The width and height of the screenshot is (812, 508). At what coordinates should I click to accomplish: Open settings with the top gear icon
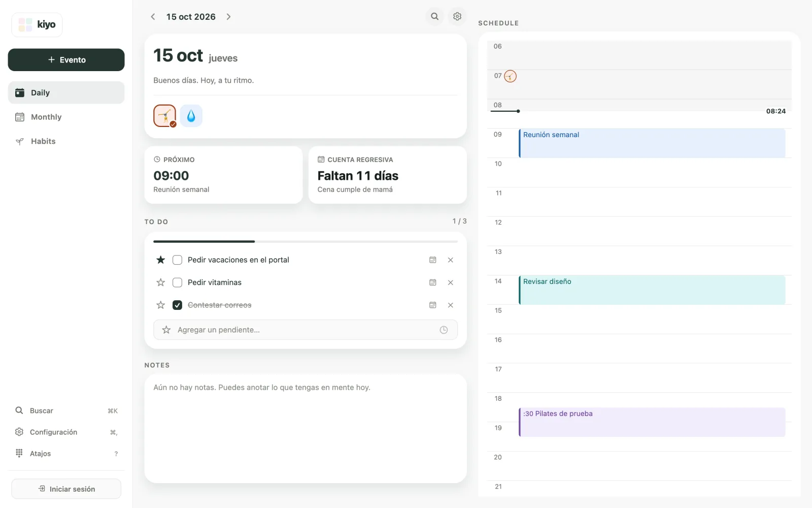tap(457, 16)
